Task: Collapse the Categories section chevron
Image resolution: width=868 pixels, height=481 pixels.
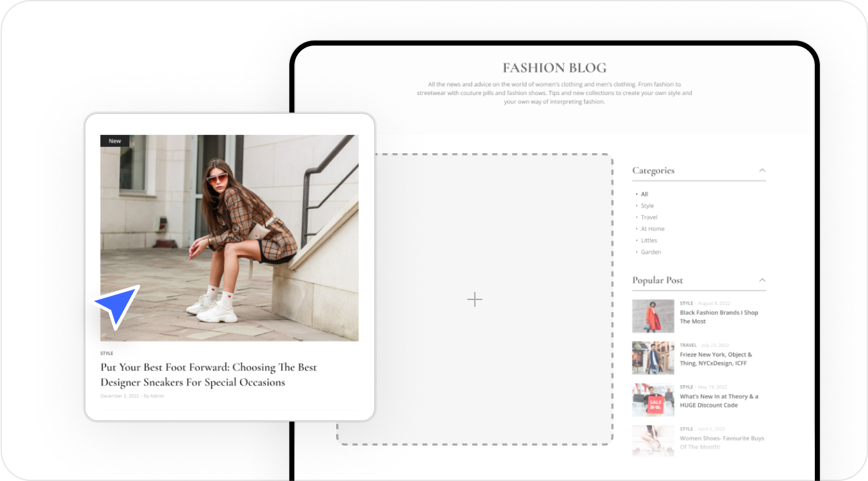Action: click(762, 170)
